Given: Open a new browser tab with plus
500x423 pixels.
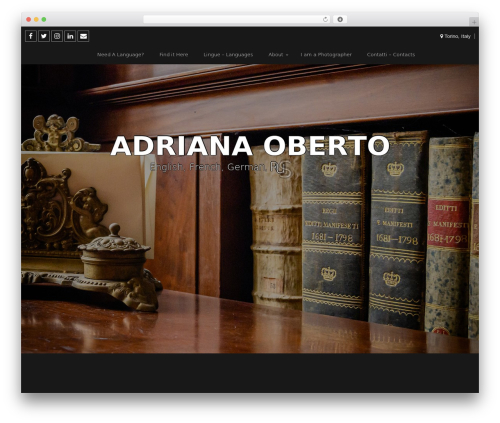Looking at the screenshot, I should 474,22.
